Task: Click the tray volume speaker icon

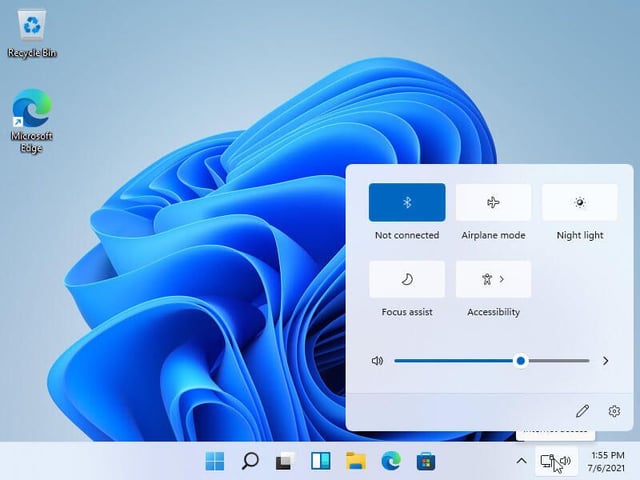Action: coord(565,461)
